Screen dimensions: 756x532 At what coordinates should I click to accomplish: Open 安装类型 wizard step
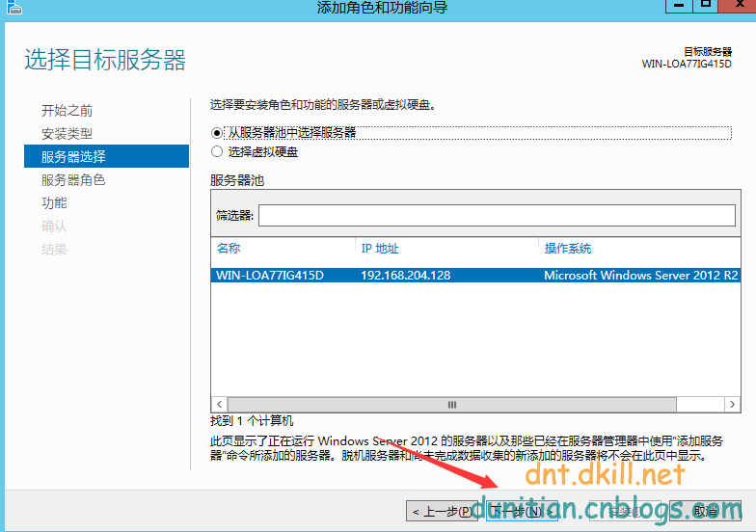pyautogui.click(x=67, y=133)
